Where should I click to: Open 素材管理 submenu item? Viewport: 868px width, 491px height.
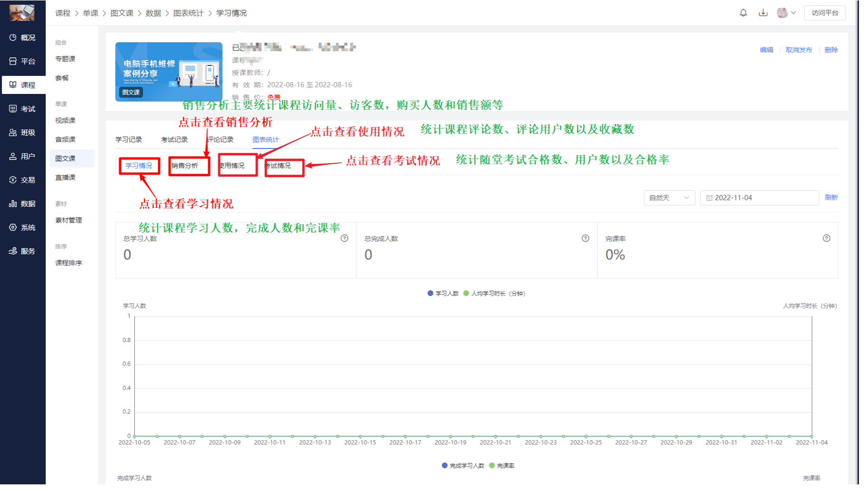(x=68, y=220)
